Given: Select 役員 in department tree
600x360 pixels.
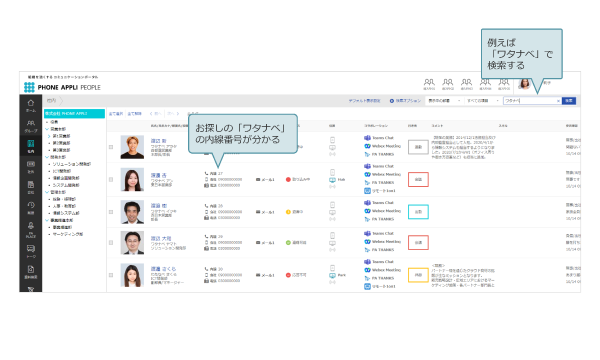Looking at the screenshot, I should (54, 122).
